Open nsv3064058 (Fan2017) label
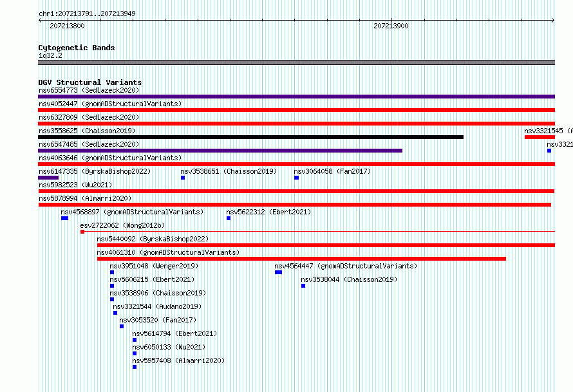 (x=332, y=171)
